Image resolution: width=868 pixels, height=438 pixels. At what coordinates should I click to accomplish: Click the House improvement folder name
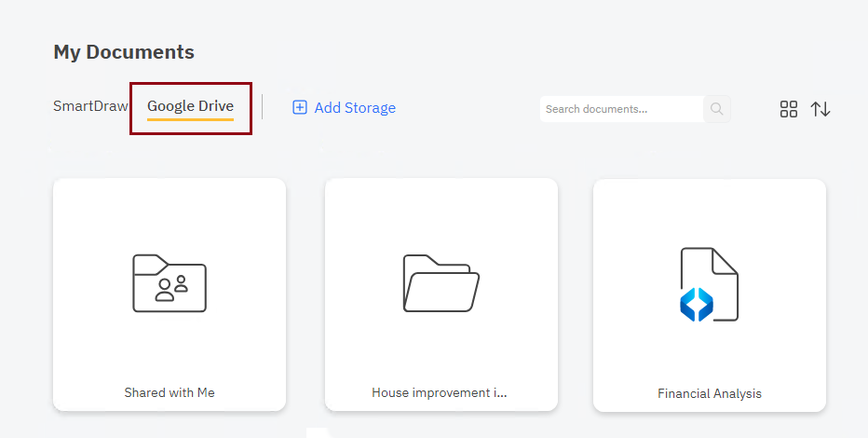pyautogui.click(x=440, y=392)
